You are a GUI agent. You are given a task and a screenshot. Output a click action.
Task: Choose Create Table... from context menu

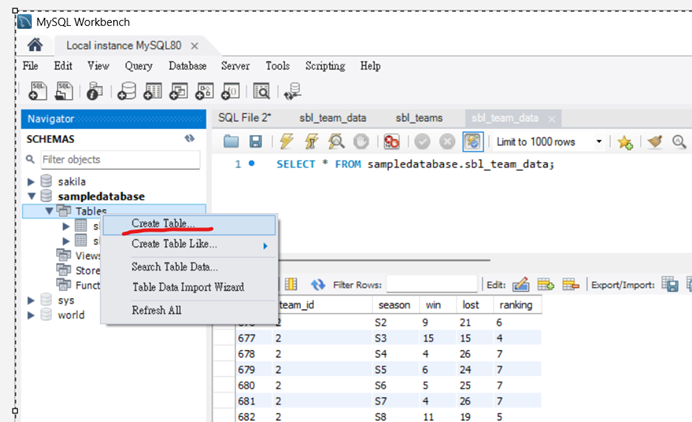click(x=189, y=224)
